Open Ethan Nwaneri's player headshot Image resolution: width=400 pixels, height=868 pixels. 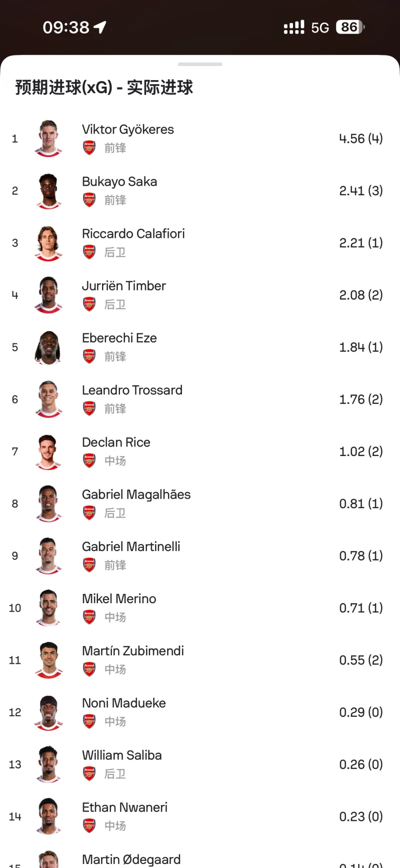[x=48, y=816]
